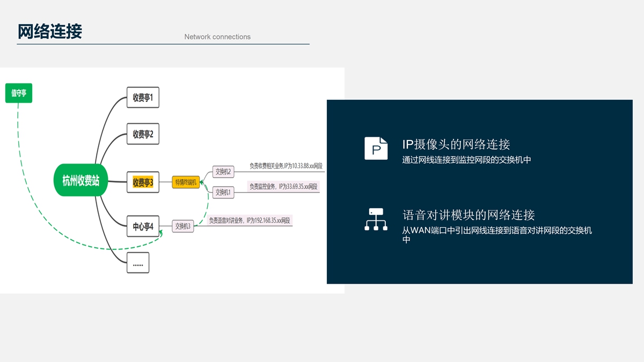Click the ellipsis placeholder node

click(x=138, y=263)
